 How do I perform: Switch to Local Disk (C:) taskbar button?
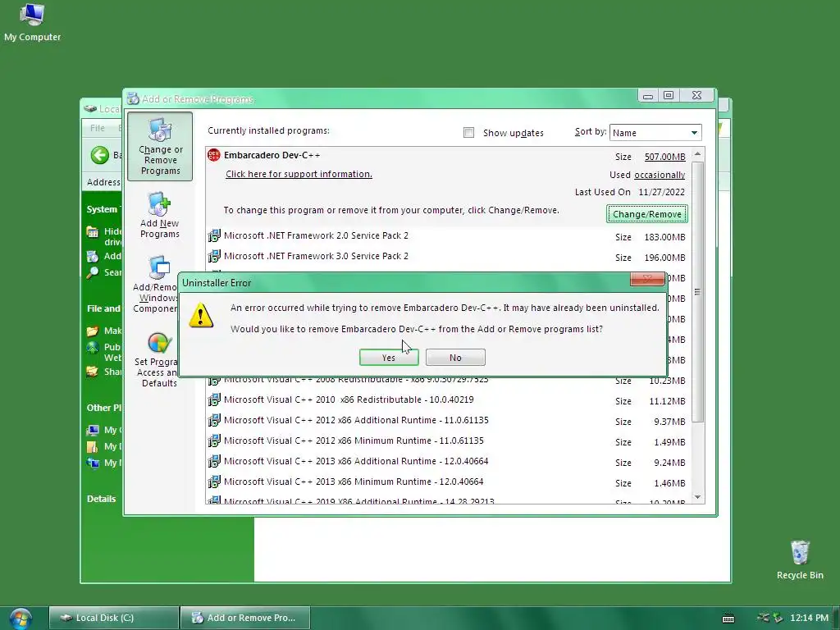[x=113, y=618]
